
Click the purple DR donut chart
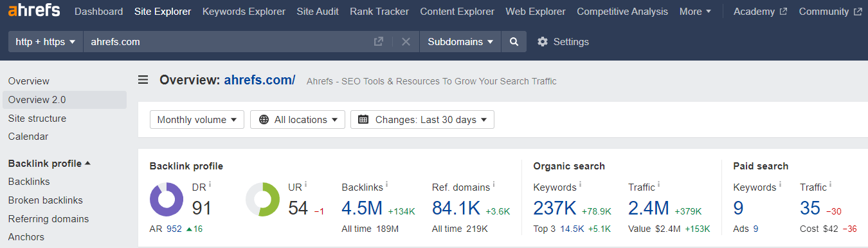(167, 199)
